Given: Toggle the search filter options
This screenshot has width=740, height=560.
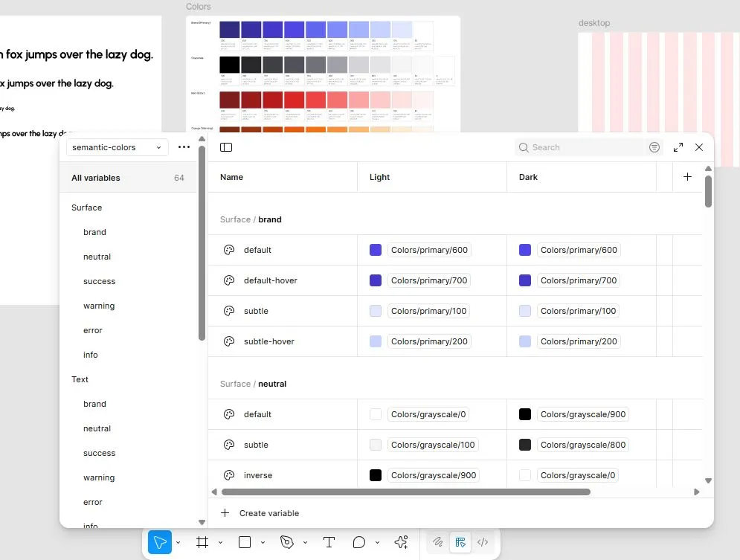Looking at the screenshot, I should 654,147.
